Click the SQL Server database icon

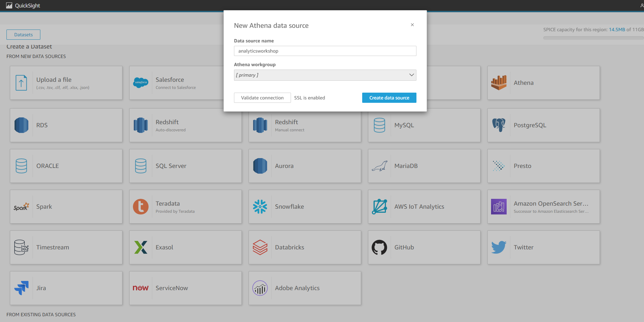(x=141, y=166)
